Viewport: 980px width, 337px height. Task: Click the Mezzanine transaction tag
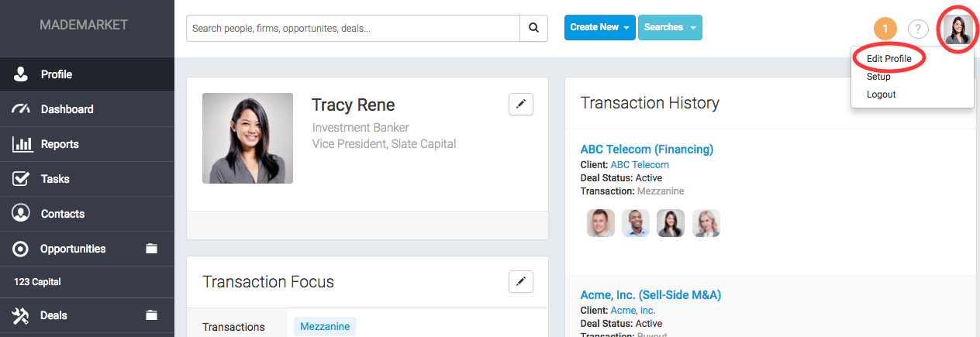point(325,327)
